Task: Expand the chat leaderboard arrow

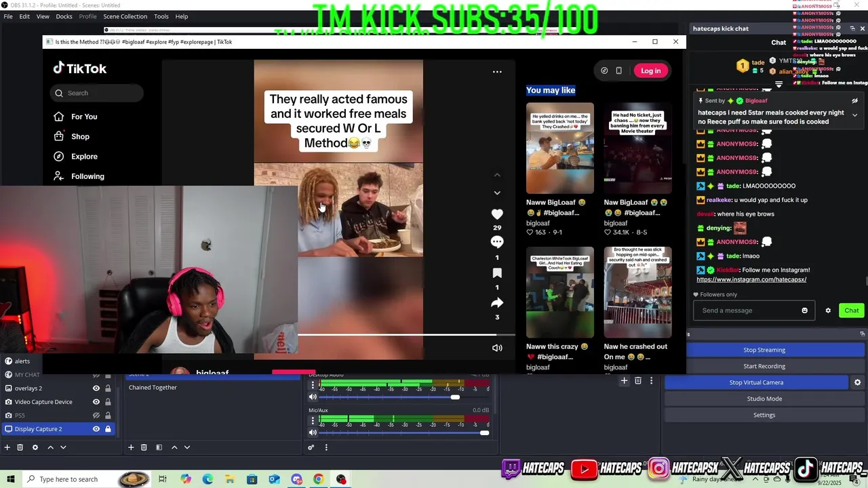Action: [x=778, y=85]
